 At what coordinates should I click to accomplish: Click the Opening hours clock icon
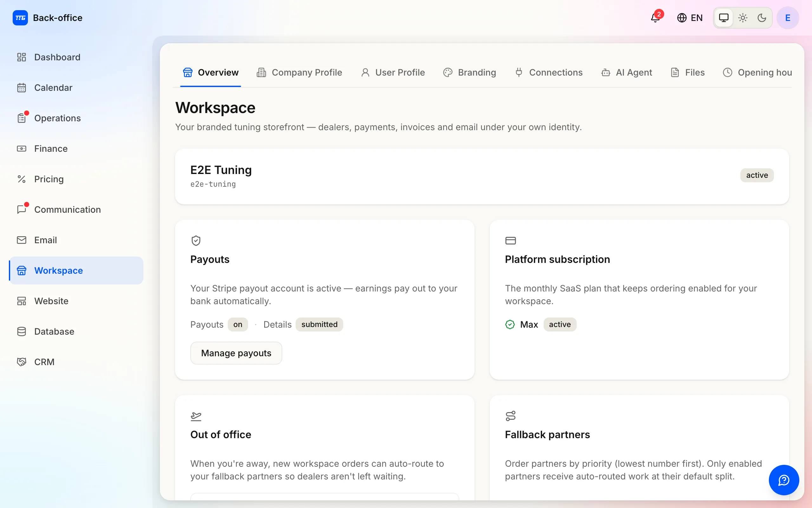727,73
